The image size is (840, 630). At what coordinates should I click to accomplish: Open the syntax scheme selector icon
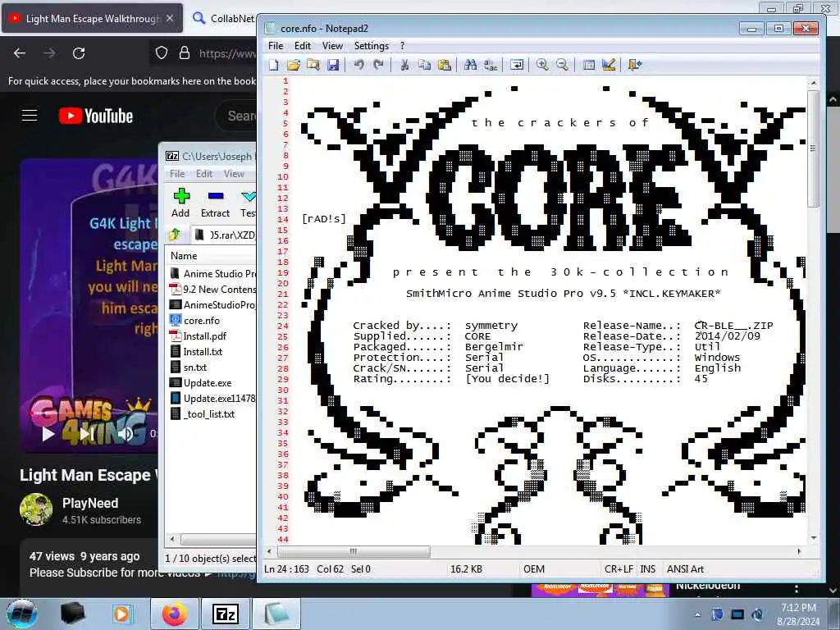(x=588, y=65)
